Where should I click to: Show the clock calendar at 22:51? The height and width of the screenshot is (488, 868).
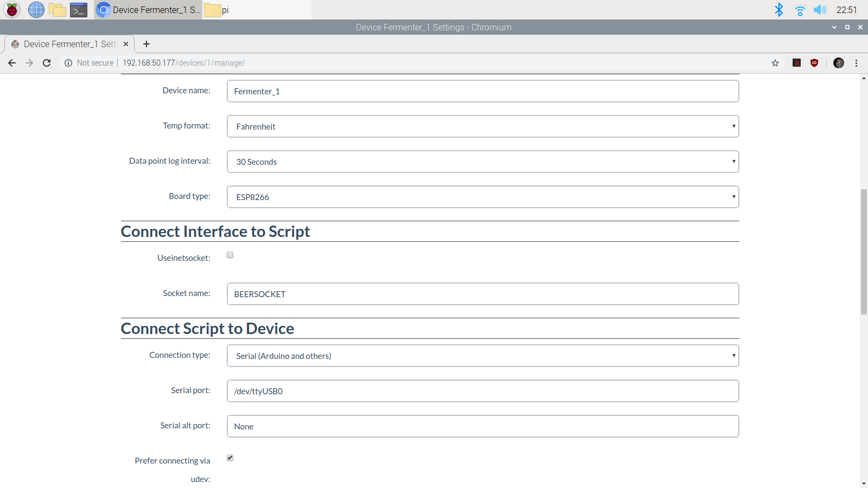coord(846,10)
